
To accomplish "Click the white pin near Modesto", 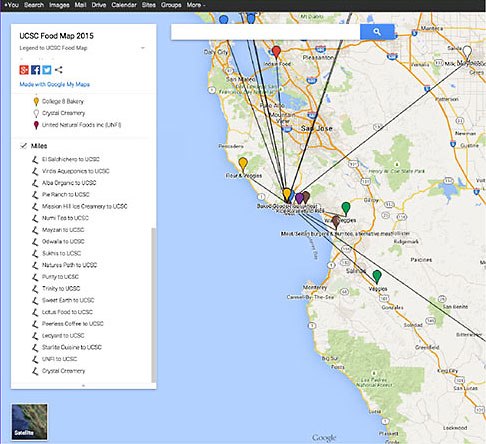I will (x=467, y=53).
